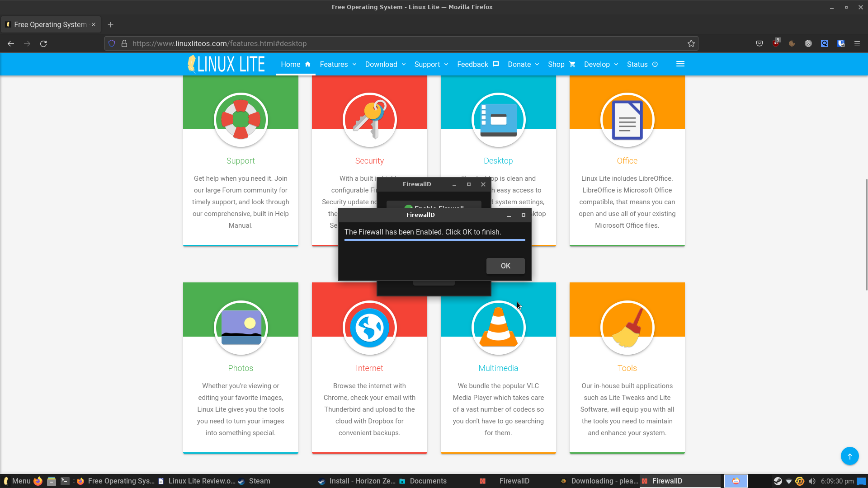Go back to previous page
Screen dimensions: 868x488
click(x=11, y=44)
